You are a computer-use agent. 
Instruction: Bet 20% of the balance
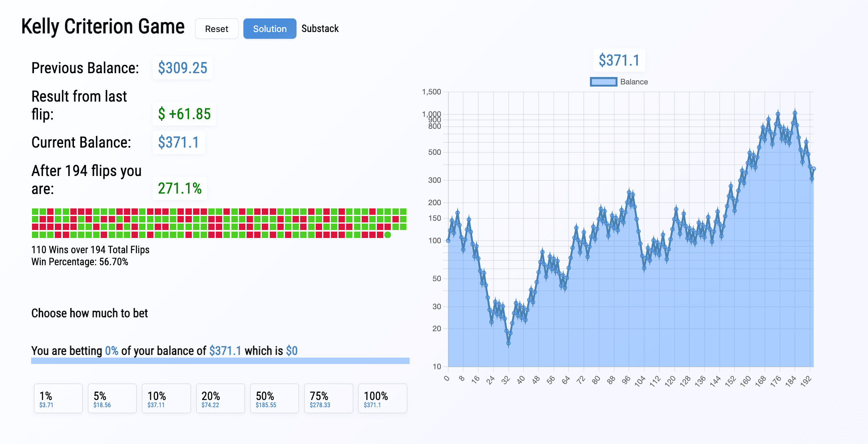tap(220, 398)
